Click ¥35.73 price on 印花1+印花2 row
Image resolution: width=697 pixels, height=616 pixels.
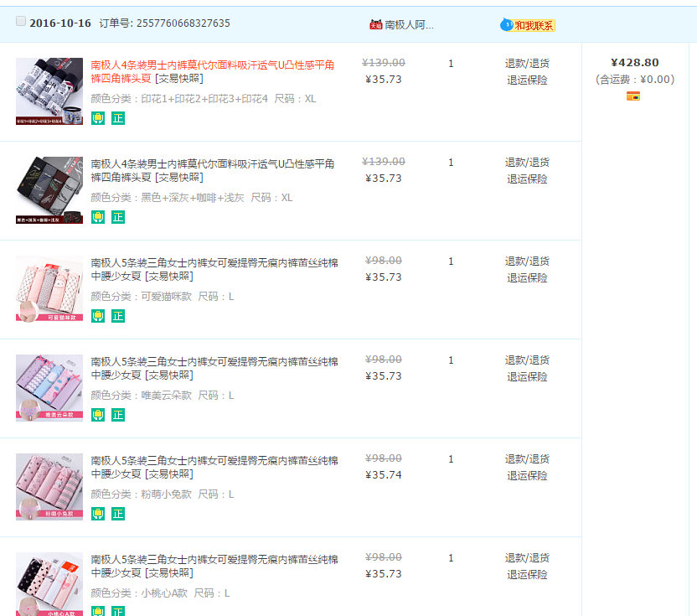(383, 80)
